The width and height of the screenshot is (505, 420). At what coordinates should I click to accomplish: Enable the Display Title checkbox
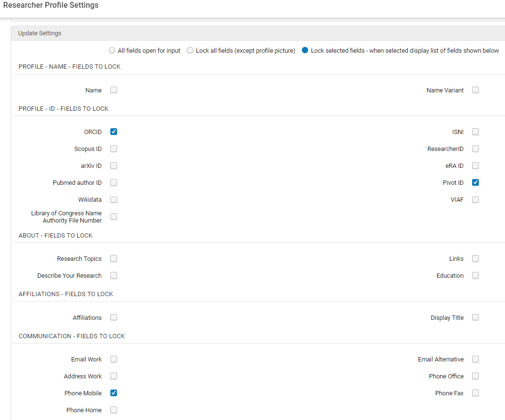[x=475, y=317]
